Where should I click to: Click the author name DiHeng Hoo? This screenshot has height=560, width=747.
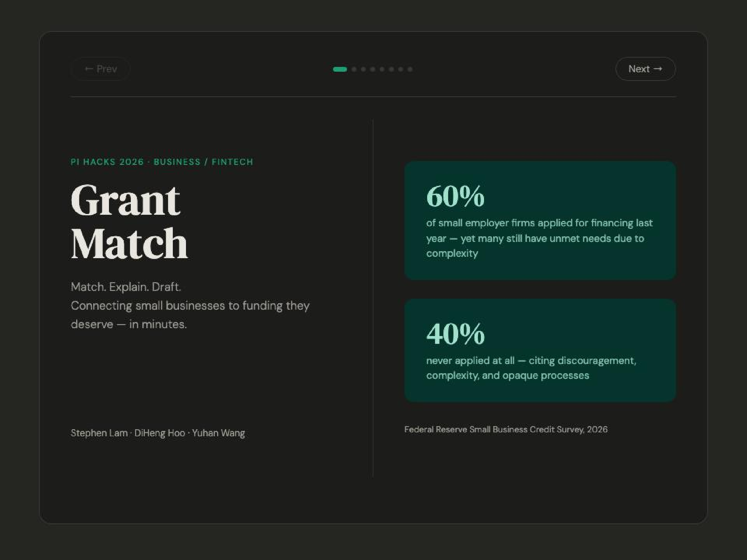[159, 433]
